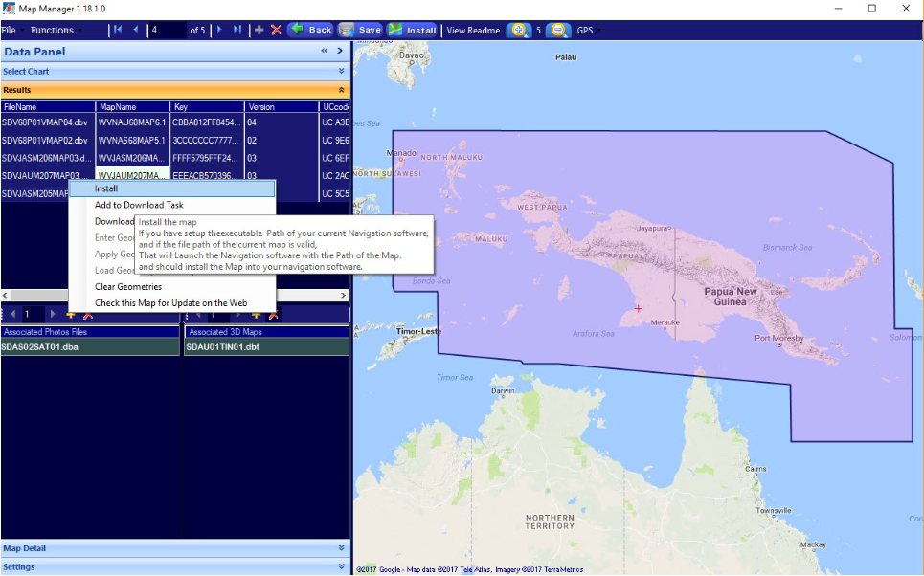Select row SDV60P01VMAP04.dbv
Image resolution: width=924 pixels, height=576 pixels.
(x=48, y=122)
